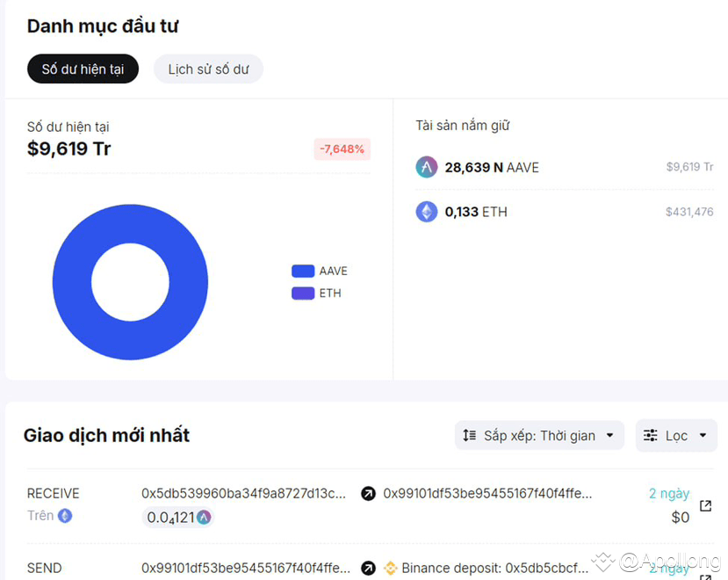The image size is (728, 580).
Task: Switch to the Lịch sử số dư tab
Action: (x=208, y=69)
